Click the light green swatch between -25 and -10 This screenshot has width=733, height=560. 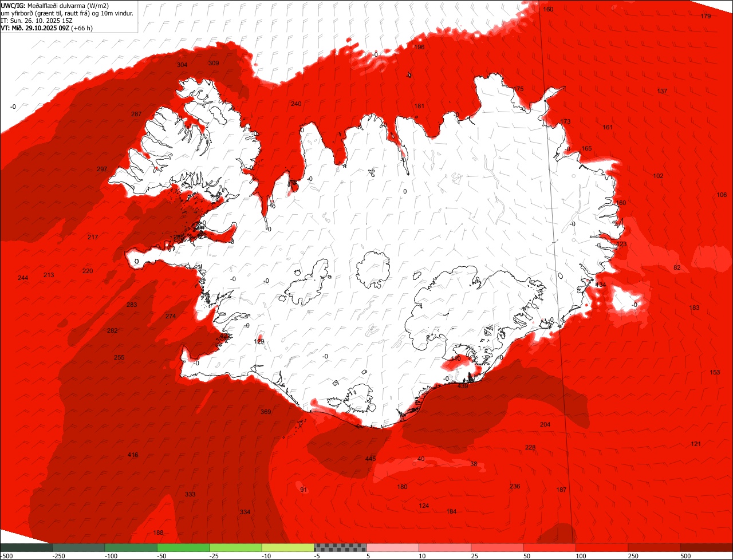tap(235, 547)
